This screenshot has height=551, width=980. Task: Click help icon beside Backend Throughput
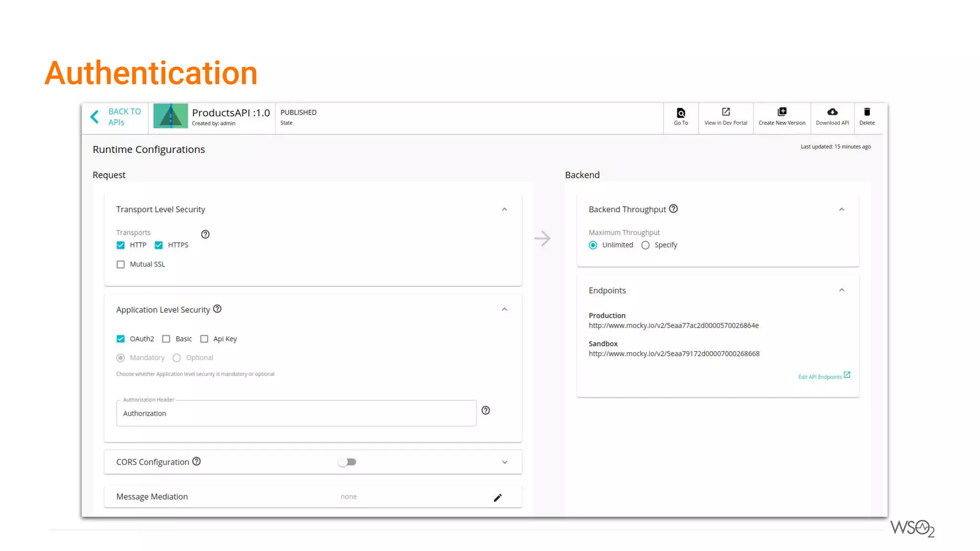(673, 209)
